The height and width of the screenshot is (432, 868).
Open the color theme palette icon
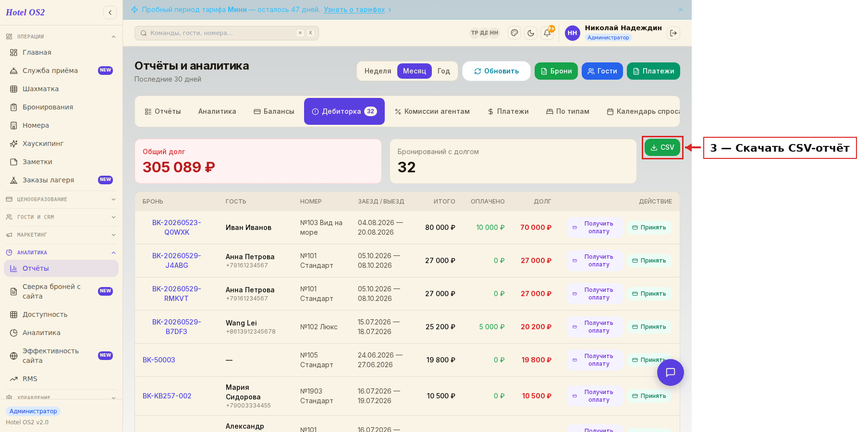[x=514, y=33]
